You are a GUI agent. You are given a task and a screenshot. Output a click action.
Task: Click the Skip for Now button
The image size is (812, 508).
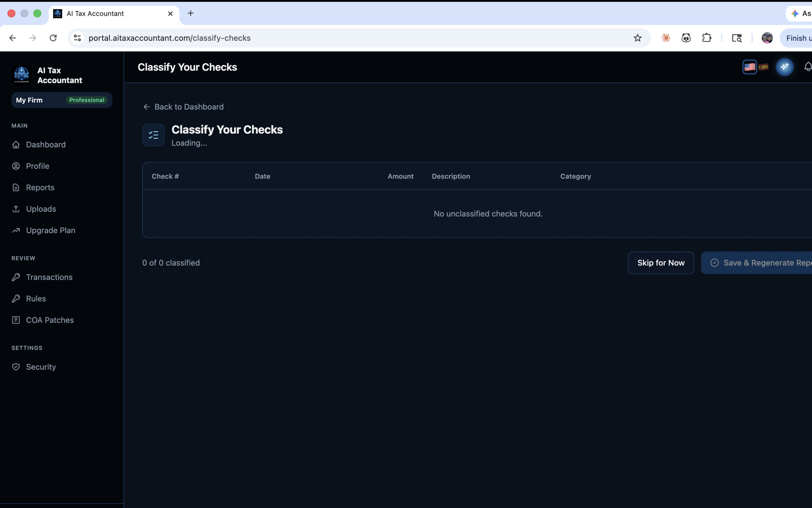tap(661, 262)
